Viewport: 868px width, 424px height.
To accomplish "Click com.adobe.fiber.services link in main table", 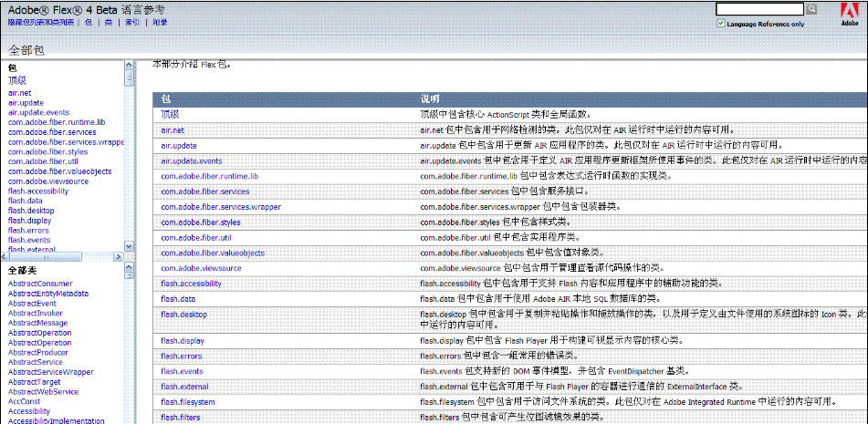I will click(205, 191).
